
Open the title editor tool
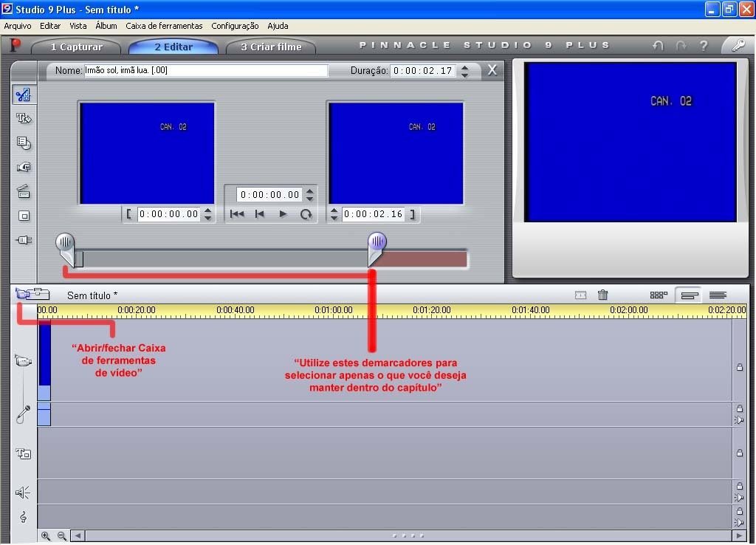point(23,119)
